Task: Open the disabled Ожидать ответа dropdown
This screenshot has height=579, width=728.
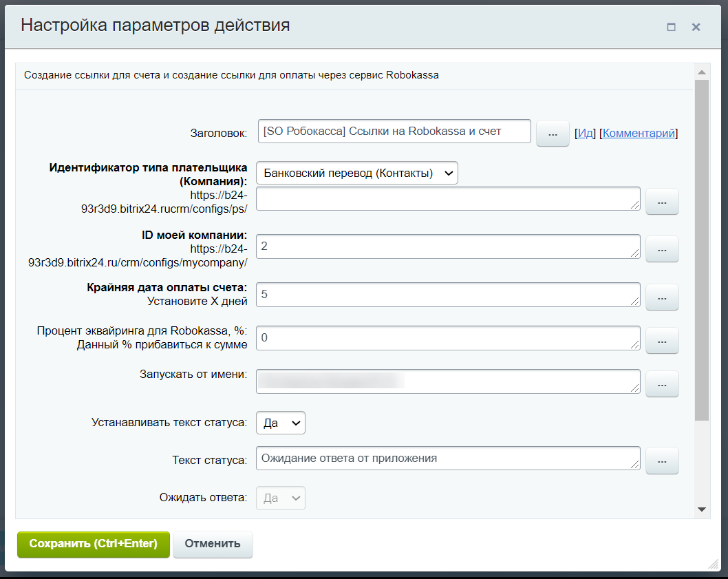Action: coord(280,498)
